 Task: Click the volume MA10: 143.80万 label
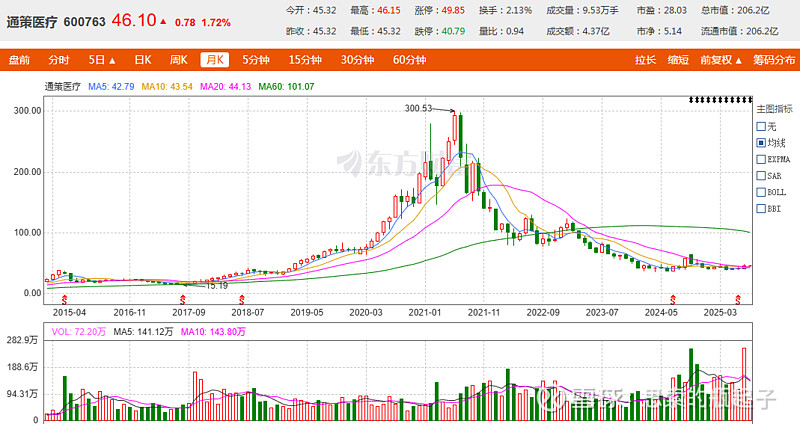[213, 332]
